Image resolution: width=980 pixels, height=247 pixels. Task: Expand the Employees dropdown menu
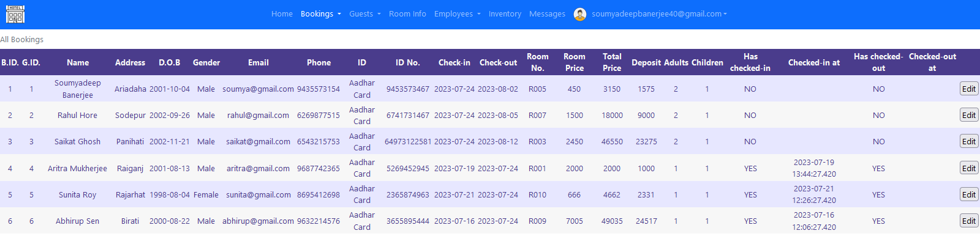[457, 14]
